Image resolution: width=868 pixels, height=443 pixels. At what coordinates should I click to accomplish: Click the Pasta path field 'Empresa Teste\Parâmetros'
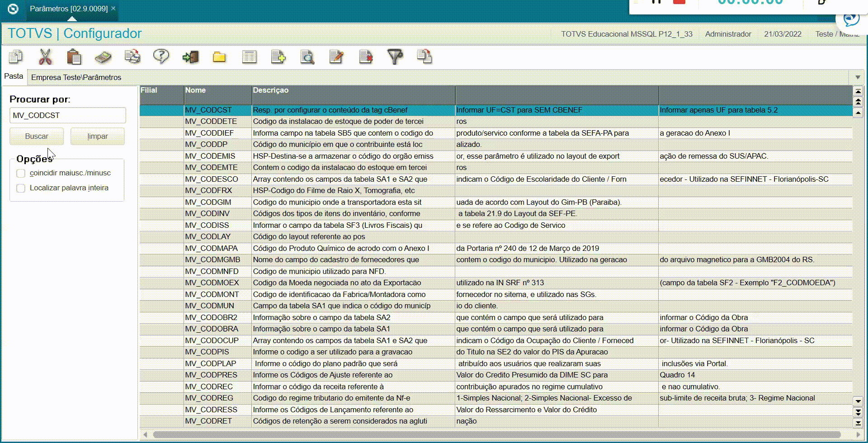pos(439,77)
